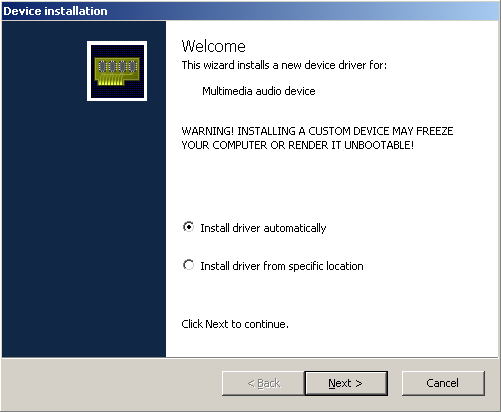This screenshot has height=412, width=501.
Task: Click the WARNING! INSTALLING A CUSTOM DEVICE text
Action: pos(317,138)
